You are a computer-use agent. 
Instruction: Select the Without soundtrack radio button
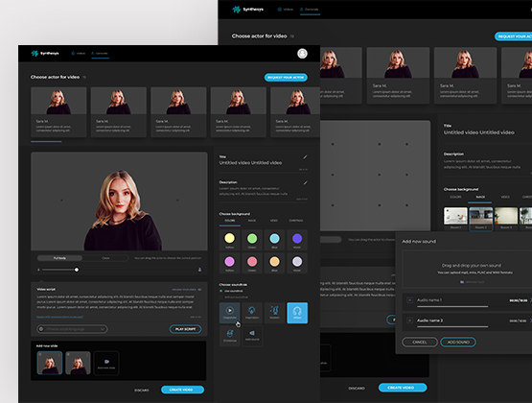pyautogui.click(x=221, y=297)
